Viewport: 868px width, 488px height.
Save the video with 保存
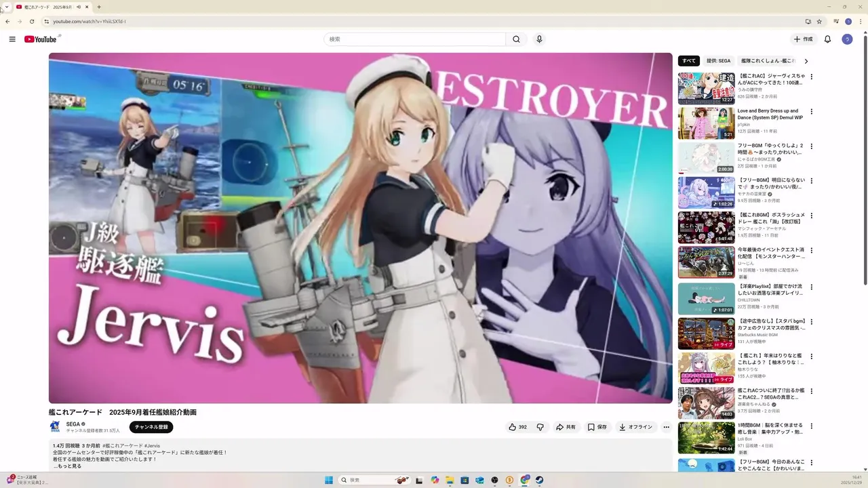click(597, 427)
